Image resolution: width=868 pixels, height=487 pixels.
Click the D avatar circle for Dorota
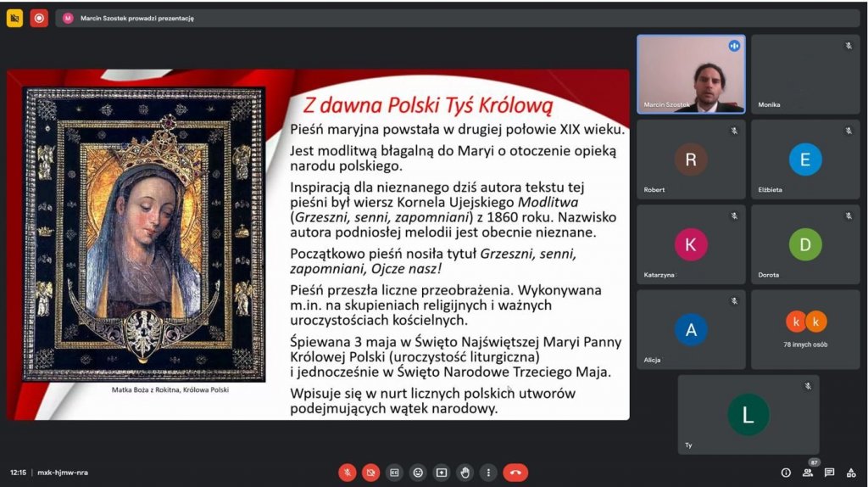click(805, 244)
